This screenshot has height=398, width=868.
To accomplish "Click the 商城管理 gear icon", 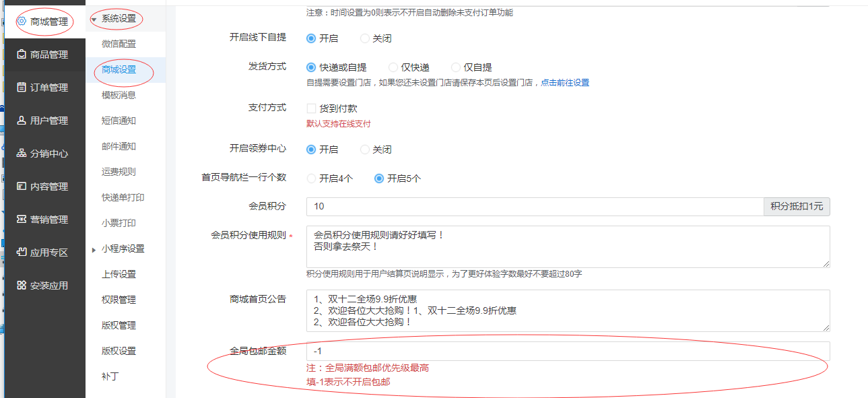I will click(21, 22).
